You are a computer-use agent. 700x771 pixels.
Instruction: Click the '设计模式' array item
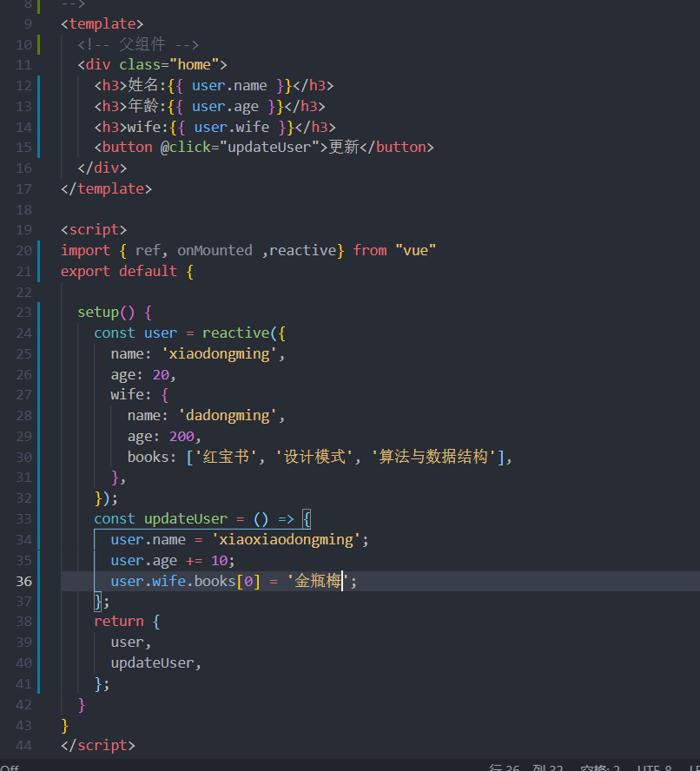pyautogui.click(x=315, y=458)
